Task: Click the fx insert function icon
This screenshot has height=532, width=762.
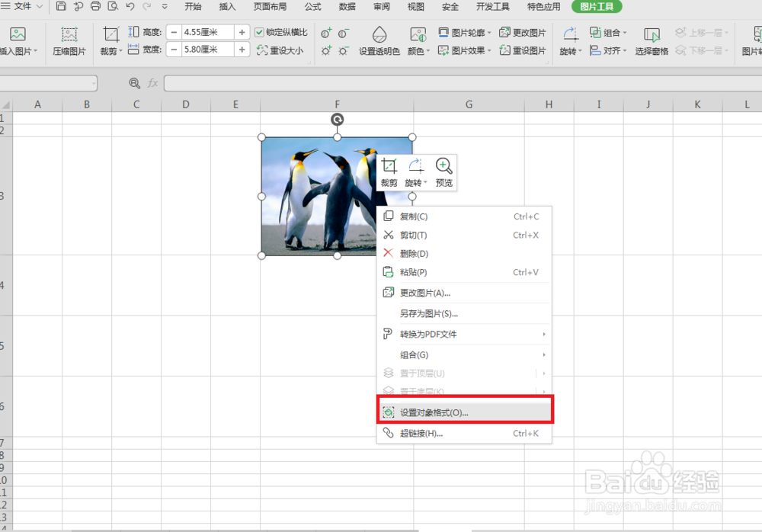Action: [x=152, y=83]
